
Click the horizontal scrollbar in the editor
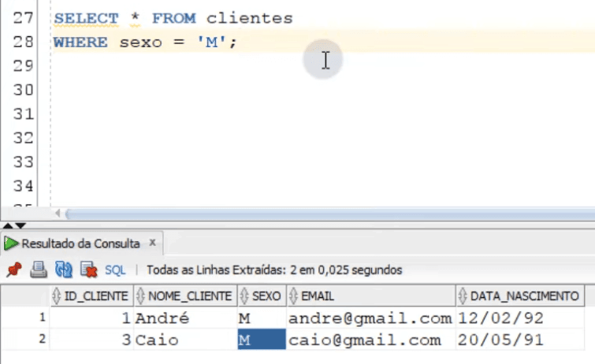point(315,214)
